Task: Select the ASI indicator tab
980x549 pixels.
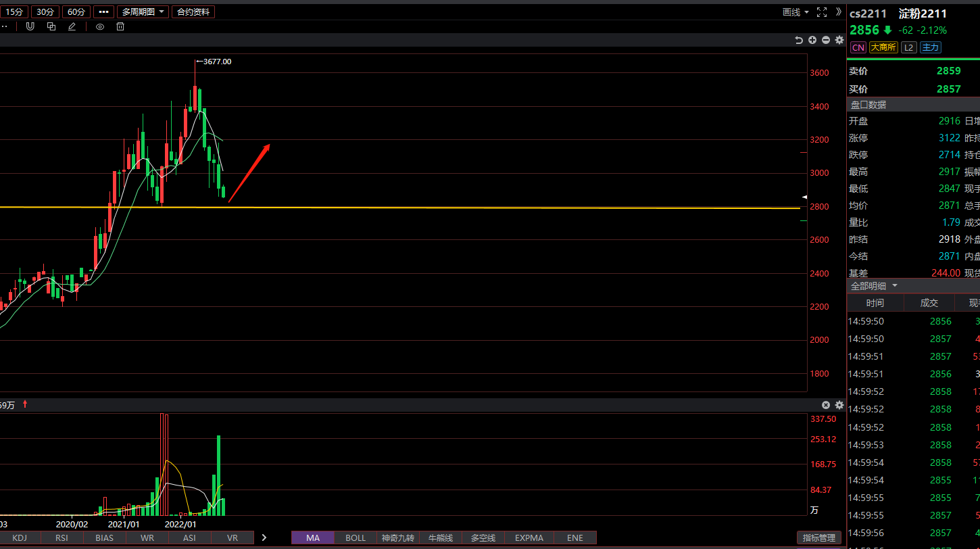Action: (190, 538)
